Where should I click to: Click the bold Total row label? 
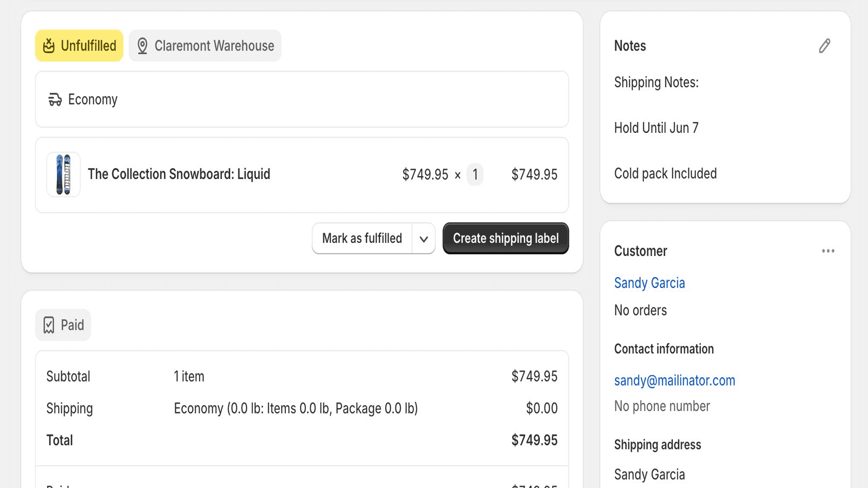click(60, 440)
